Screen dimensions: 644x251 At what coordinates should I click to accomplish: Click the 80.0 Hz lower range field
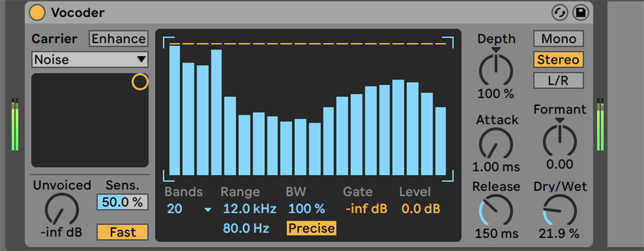246,228
